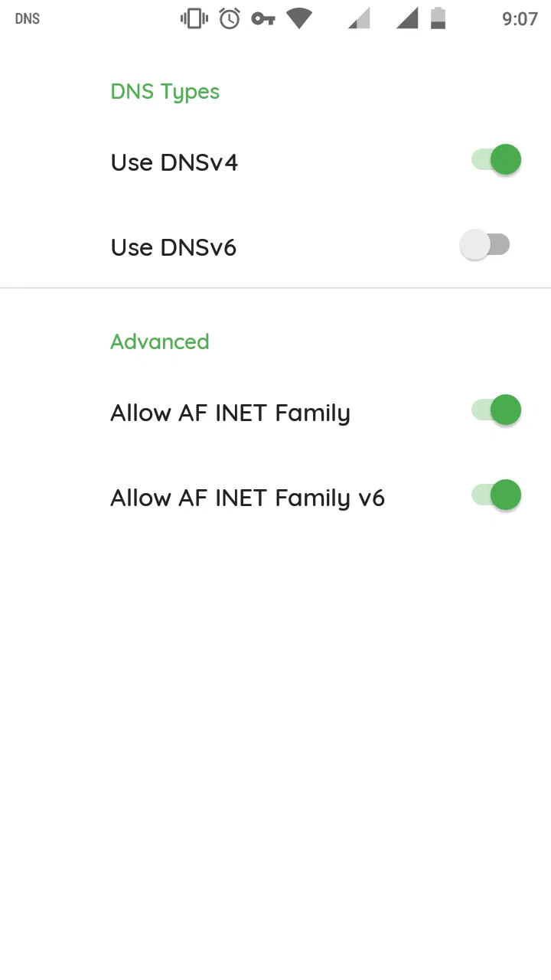This screenshot has height=980, width=551.
Task: Tap the battery status icon
Action: (x=438, y=18)
